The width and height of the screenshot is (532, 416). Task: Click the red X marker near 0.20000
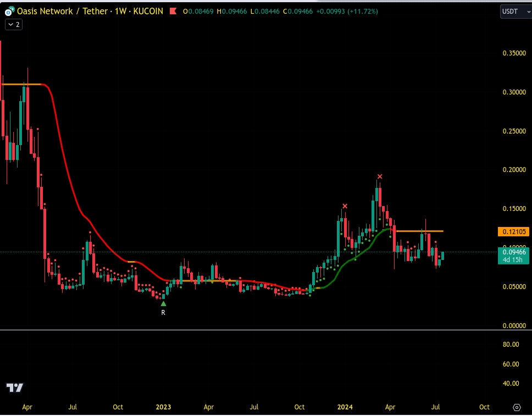point(380,176)
